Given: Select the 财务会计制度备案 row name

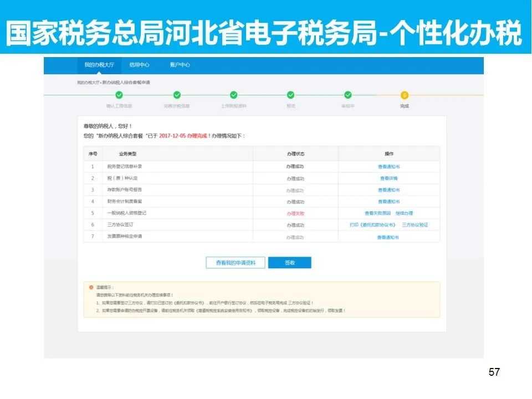Looking at the screenshot, I should tap(125, 201).
